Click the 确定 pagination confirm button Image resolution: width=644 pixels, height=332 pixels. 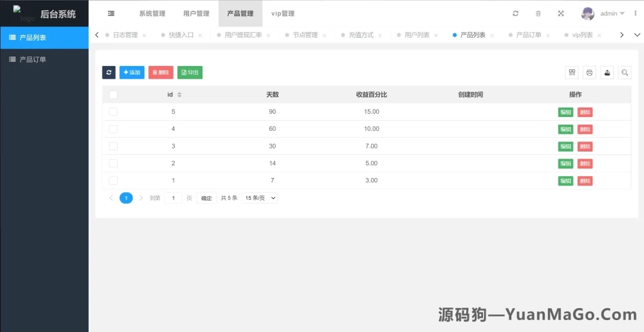(x=206, y=198)
